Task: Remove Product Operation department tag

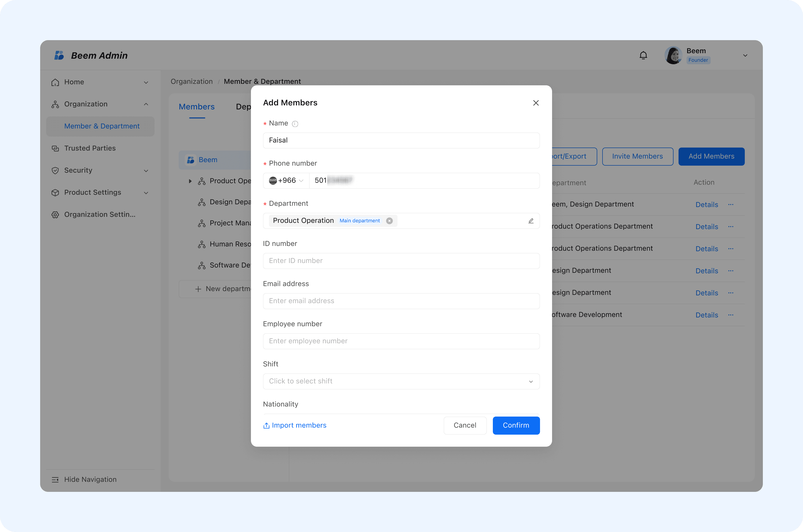Action: click(389, 221)
